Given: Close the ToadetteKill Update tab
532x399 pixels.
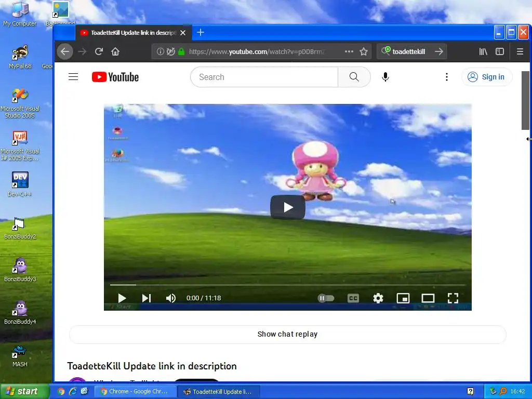Looking at the screenshot, I should (x=183, y=33).
